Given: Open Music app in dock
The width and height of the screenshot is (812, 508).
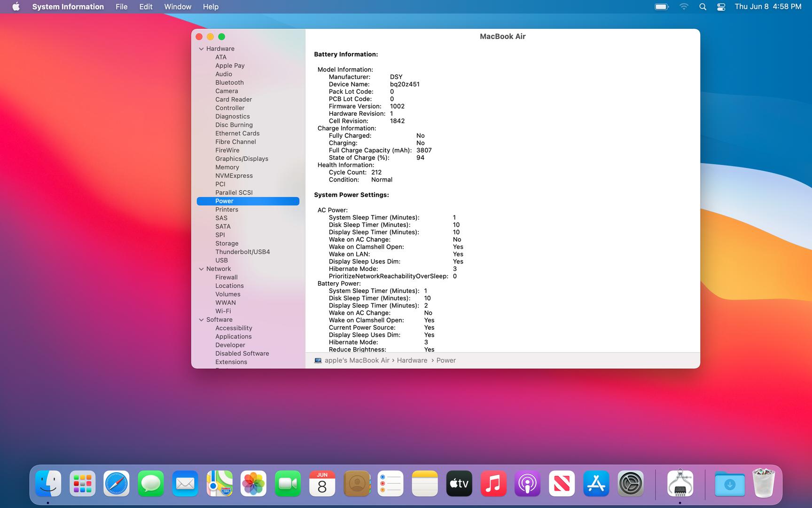Looking at the screenshot, I should point(493,484).
